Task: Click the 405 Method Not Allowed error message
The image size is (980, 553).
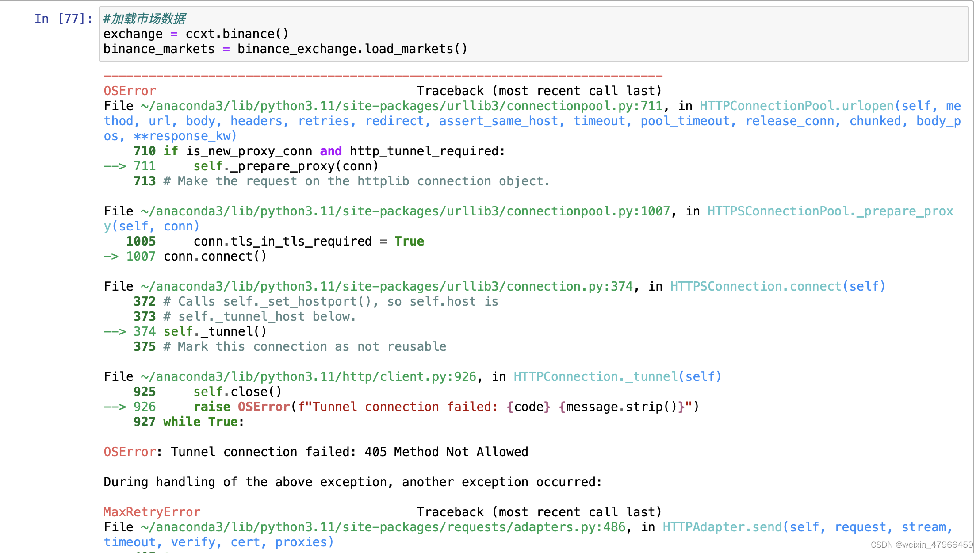Action: click(x=446, y=452)
